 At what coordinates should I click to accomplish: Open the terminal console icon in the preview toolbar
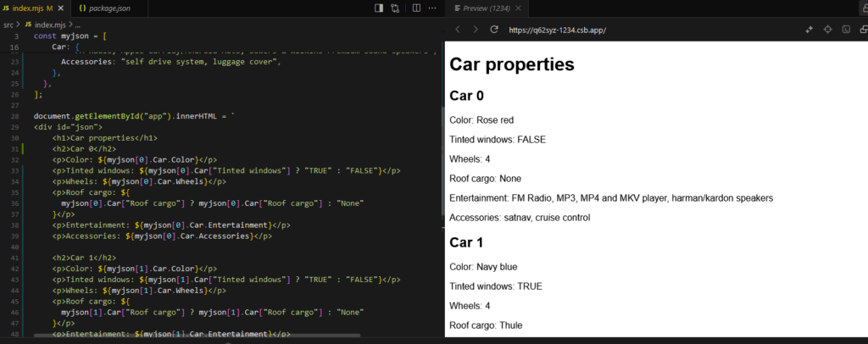(847, 30)
